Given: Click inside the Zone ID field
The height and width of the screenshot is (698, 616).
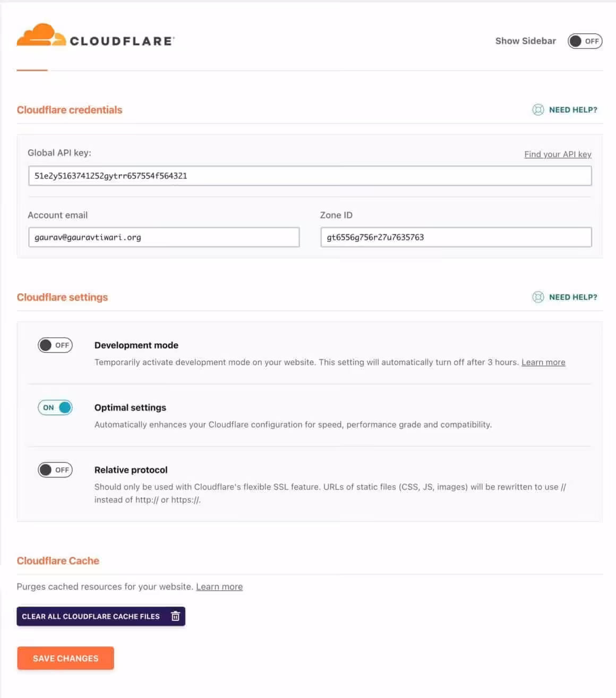Looking at the screenshot, I should (456, 237).
